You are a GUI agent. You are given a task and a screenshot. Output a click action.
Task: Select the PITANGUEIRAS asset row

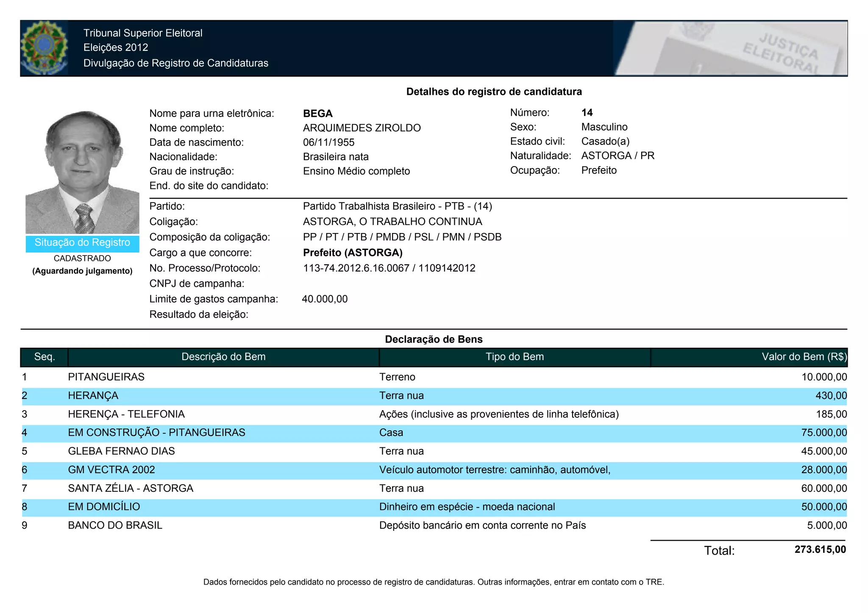pos(106,377)
